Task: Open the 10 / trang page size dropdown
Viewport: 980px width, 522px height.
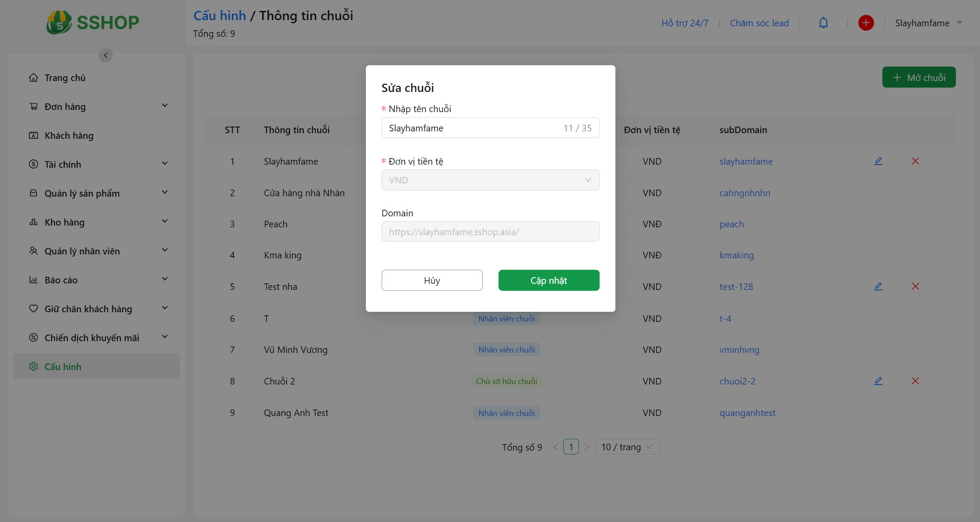Action: point(628,447)
